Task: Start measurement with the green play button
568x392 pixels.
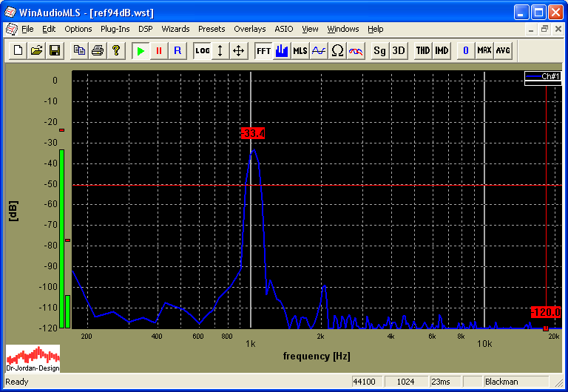Action: (x=141, y=50)
